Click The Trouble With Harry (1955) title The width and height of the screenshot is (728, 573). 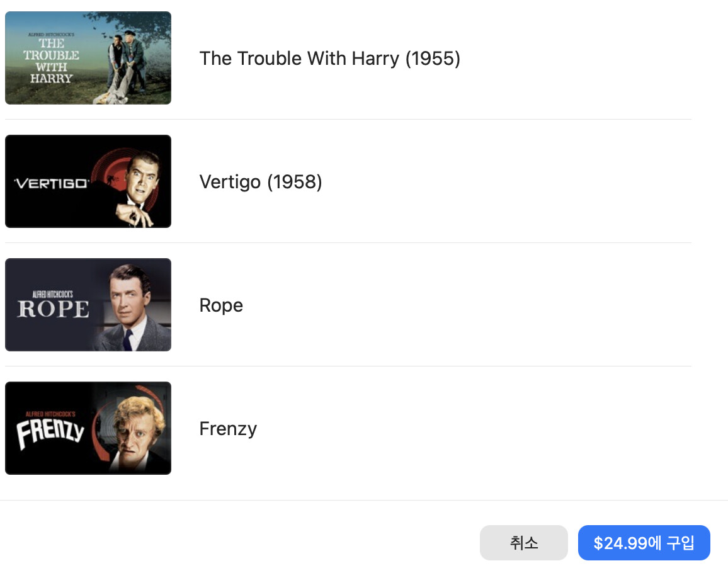tap(329, 59)
